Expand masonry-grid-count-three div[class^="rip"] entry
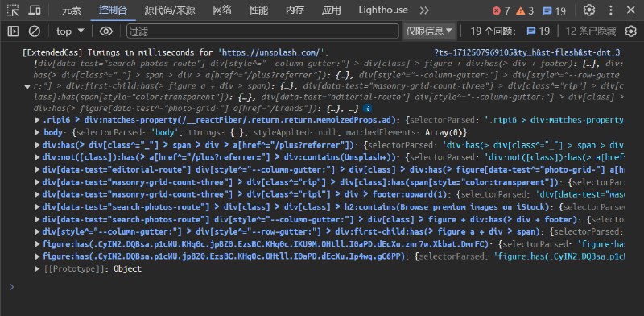The width and height of the screenshot is (644, 316). pyautogui.click(x=38, y=182)
